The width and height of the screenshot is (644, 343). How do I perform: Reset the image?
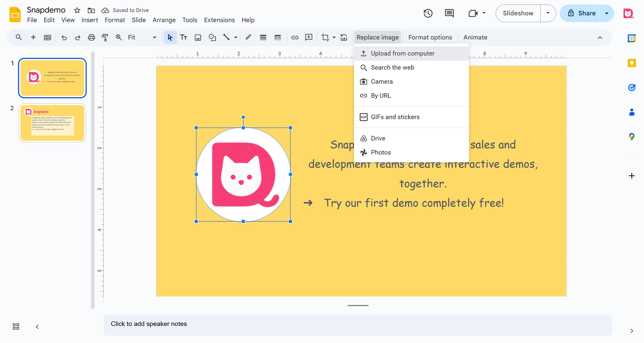(344, 37)
